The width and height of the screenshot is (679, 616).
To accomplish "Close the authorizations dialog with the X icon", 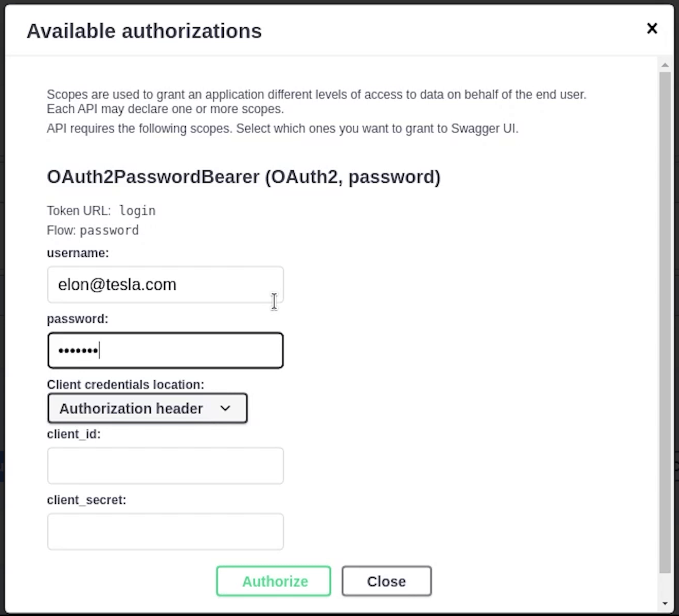I will [652, 28].
